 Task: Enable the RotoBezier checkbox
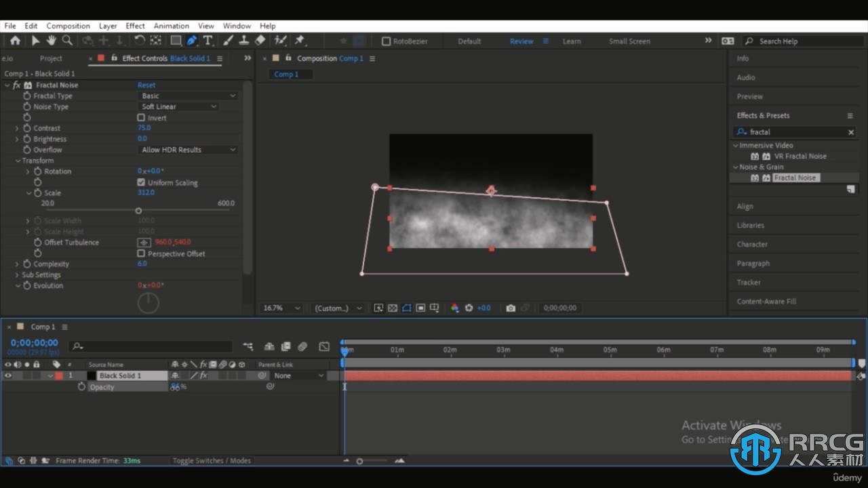click(386, 41)
